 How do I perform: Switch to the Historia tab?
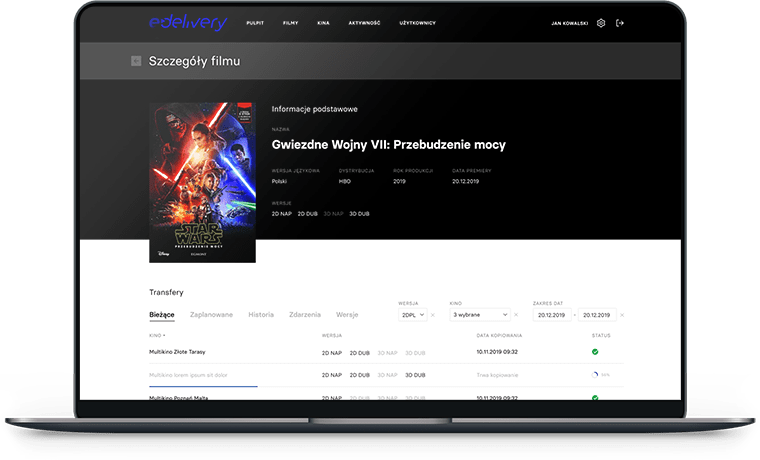[261, 315]
